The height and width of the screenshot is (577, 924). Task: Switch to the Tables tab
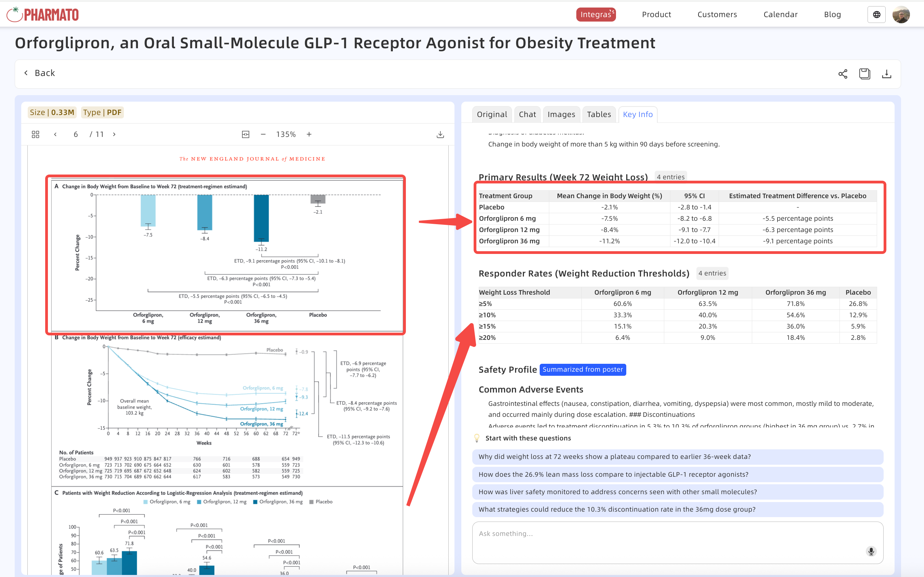pos(599,115)
